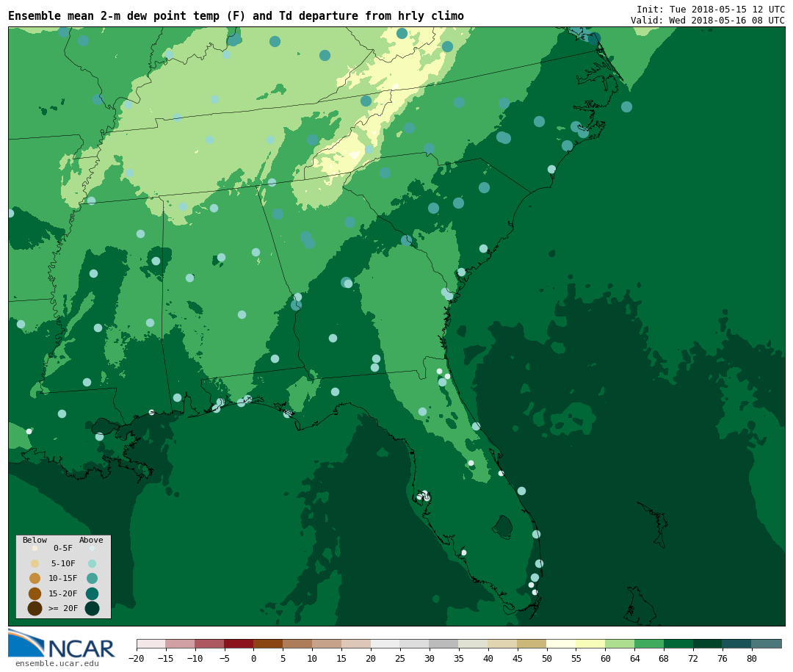
Task: Click the 60 to 64 light green segment
Action: pyautogui.click(x=620, y=644)
